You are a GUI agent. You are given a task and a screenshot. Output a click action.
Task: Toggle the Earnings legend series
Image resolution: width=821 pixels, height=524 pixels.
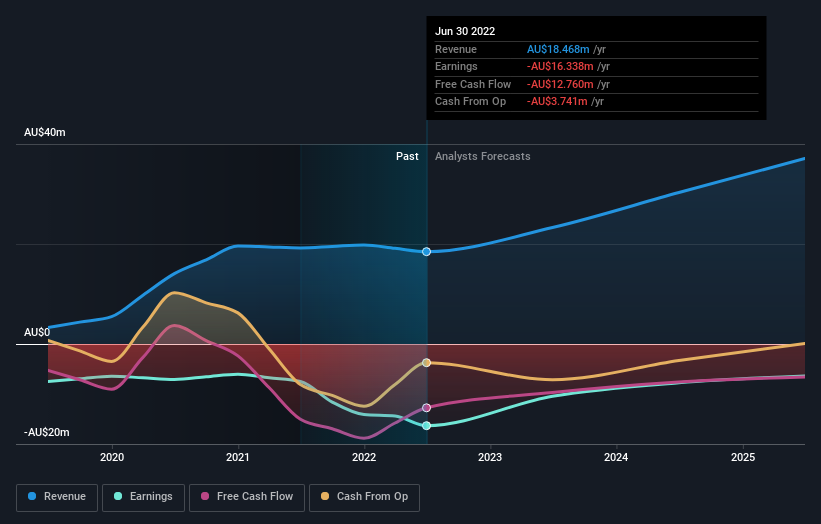(x=143, y=497)
